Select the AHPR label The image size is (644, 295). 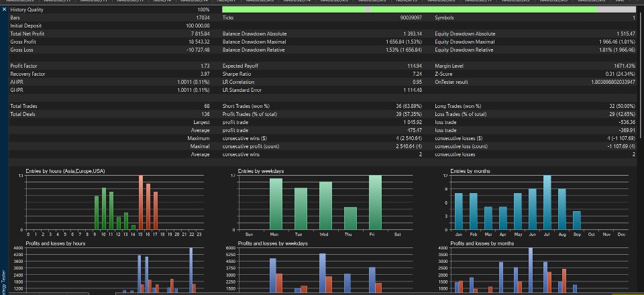tap(15, 82)
